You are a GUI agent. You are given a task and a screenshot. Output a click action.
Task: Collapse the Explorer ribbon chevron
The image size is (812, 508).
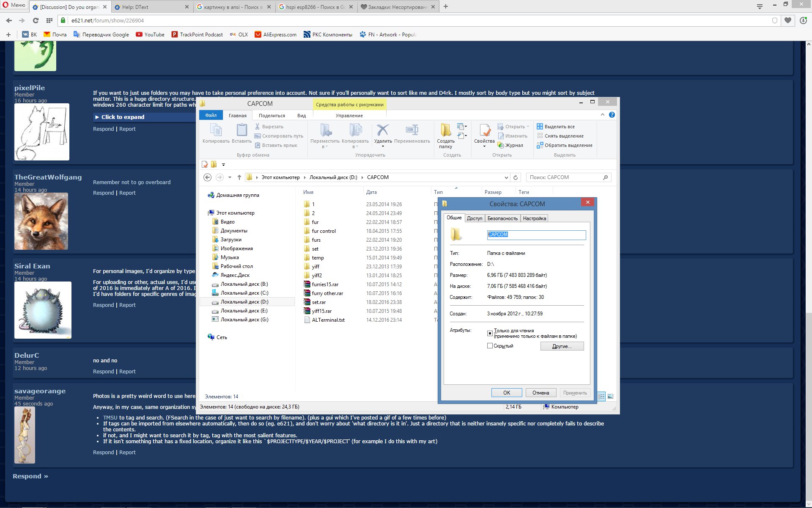pyautogui.click(x=602, y=115)
